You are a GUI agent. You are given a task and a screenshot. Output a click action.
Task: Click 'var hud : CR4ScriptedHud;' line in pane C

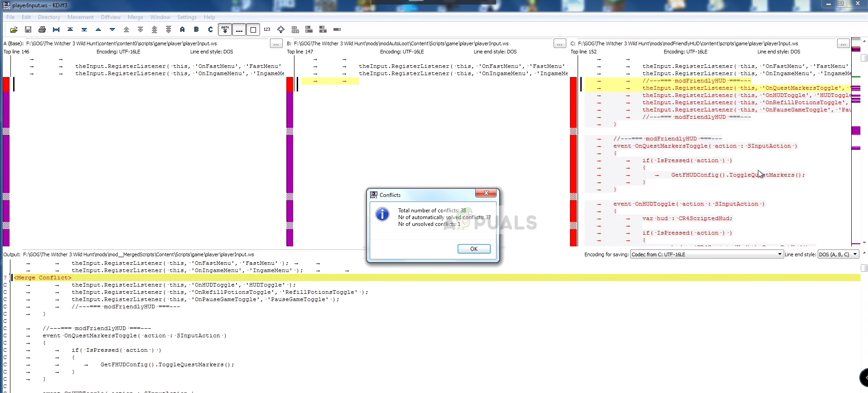click(x=687, y=218)
